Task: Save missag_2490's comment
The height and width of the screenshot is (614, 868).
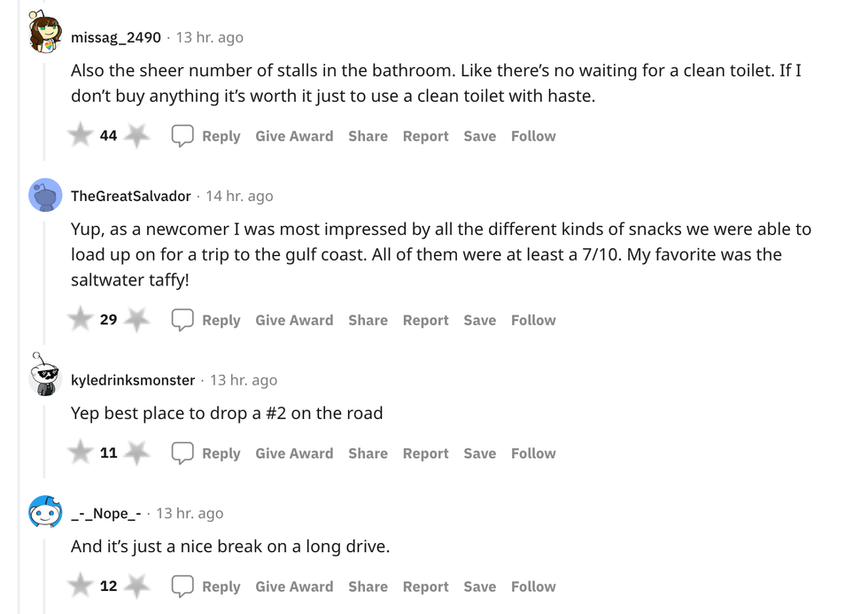Action: pos(479,136)
